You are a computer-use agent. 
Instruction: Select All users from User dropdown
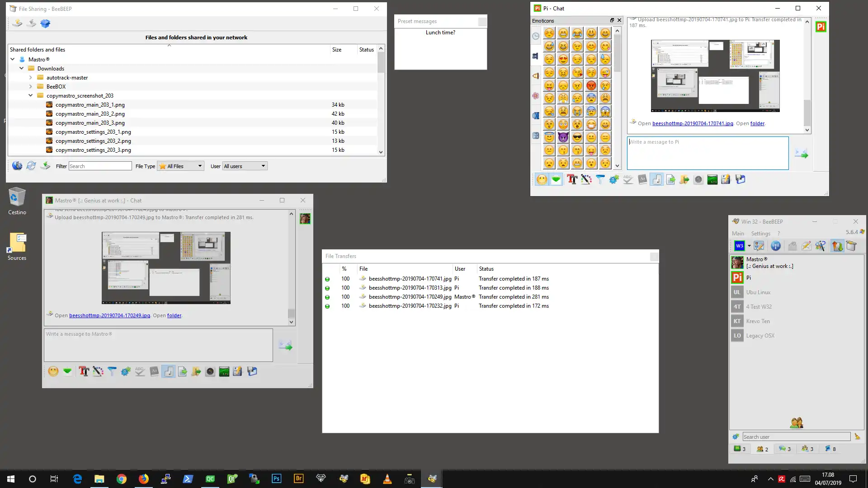[243, 166]
